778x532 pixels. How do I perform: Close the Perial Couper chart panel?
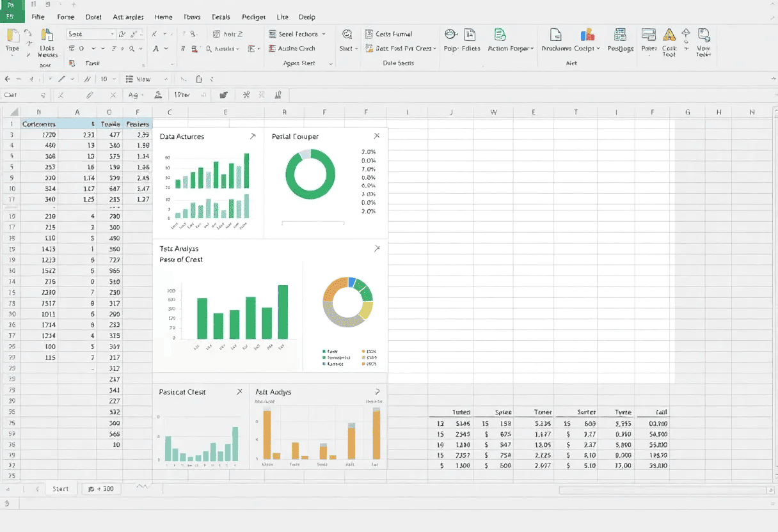coord(377,136)
